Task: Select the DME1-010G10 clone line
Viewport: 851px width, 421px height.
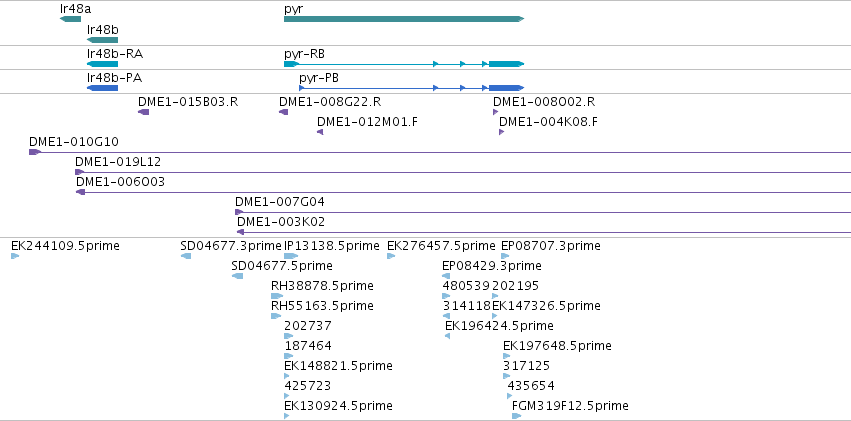Action: click(440, 152)
